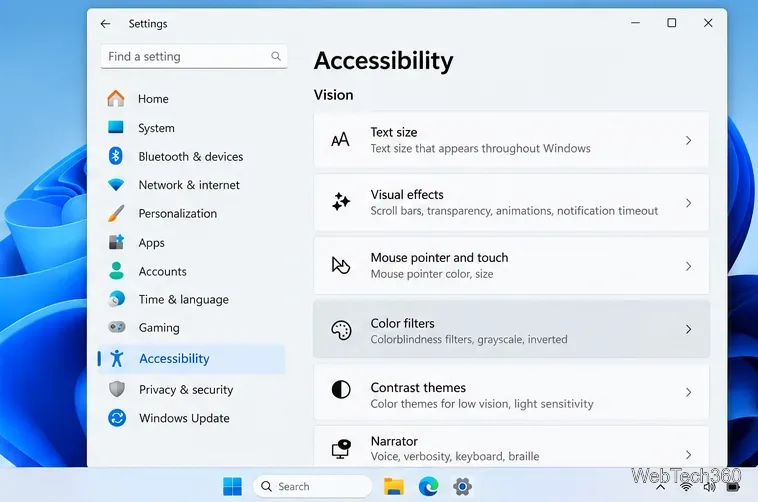Click the Mouse pointer and touch icon
This screenshot has height=502, width=758.
(340, 265)
